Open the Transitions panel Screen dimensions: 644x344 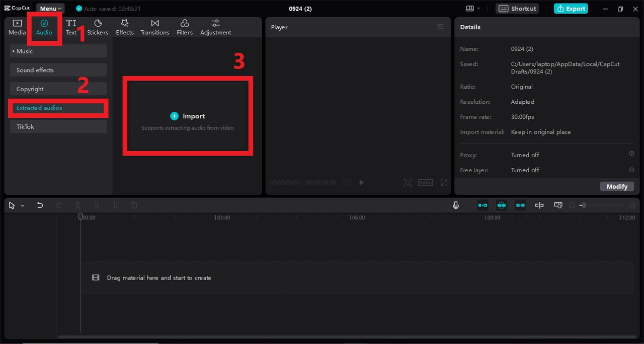tap(154, 27)
